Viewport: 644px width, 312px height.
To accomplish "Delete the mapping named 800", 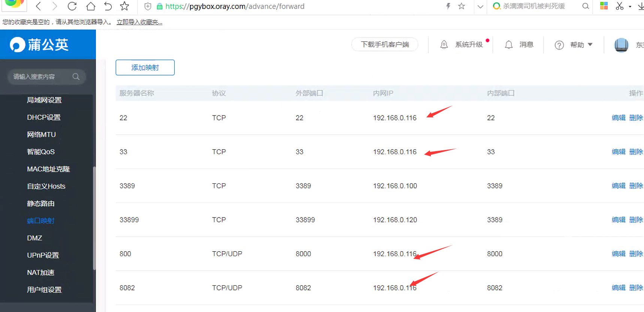I will coord(636,254).
